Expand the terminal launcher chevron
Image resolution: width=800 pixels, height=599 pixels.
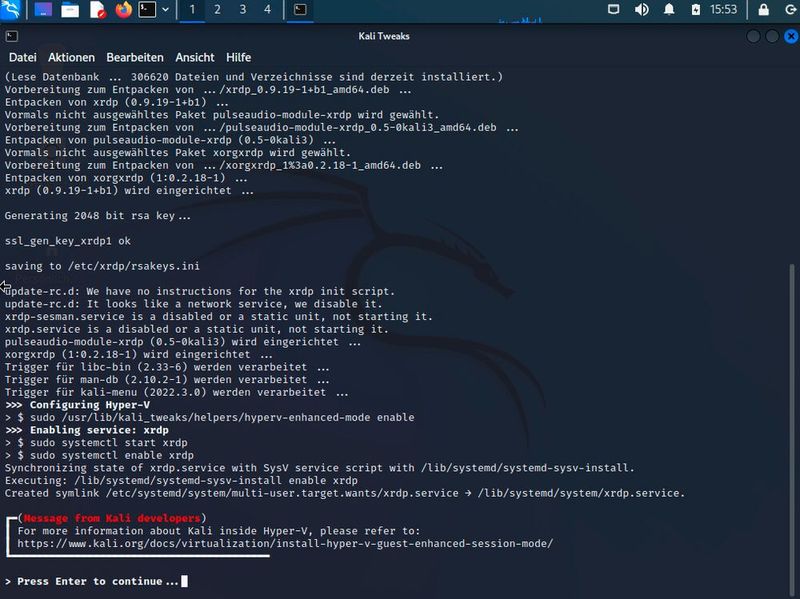click(165, 10)
